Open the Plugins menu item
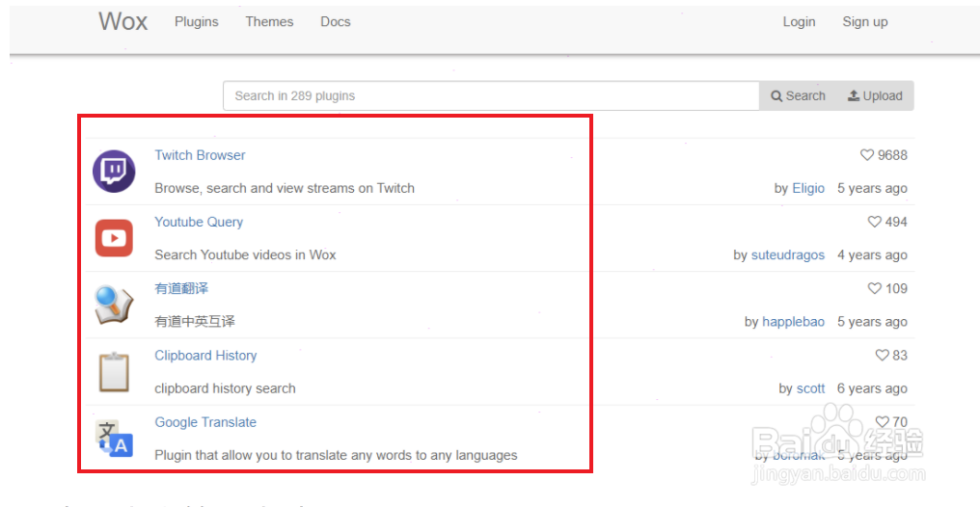The height and width of the screenshot is (507, 980). pyautogui.click(x=196, y=22)
